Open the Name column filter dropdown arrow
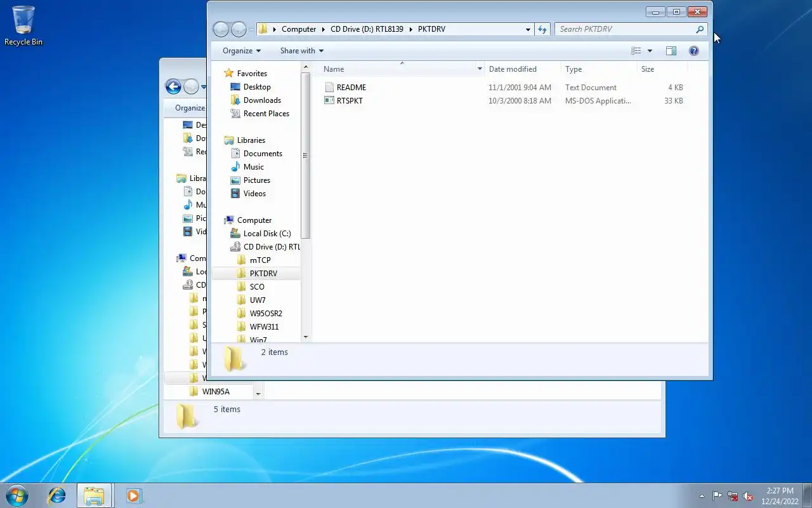 pyautogui.click(x=480, y=69)
